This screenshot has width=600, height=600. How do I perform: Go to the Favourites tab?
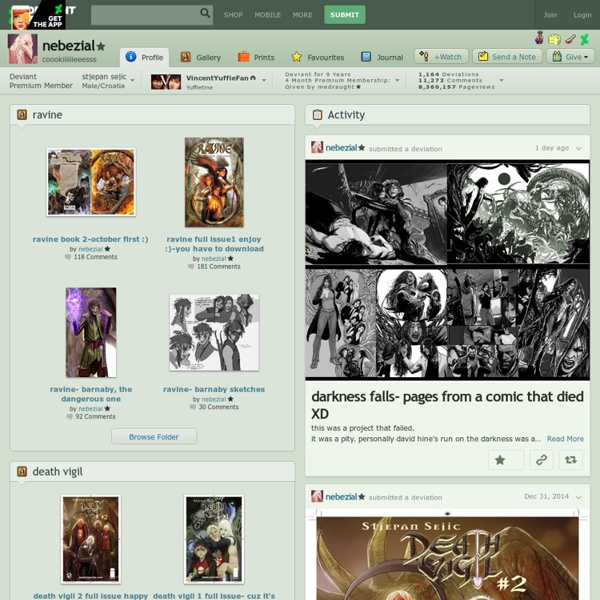[318, 57]
